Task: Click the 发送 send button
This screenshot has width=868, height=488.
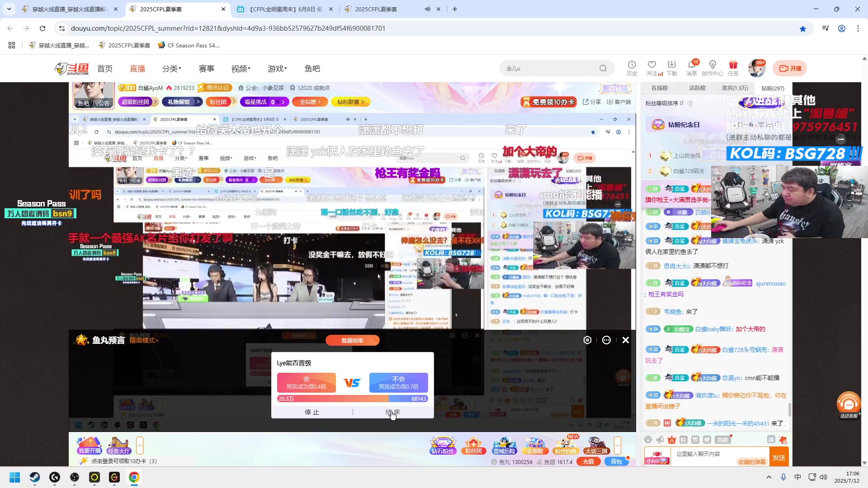Action: (x=778, y=457)
